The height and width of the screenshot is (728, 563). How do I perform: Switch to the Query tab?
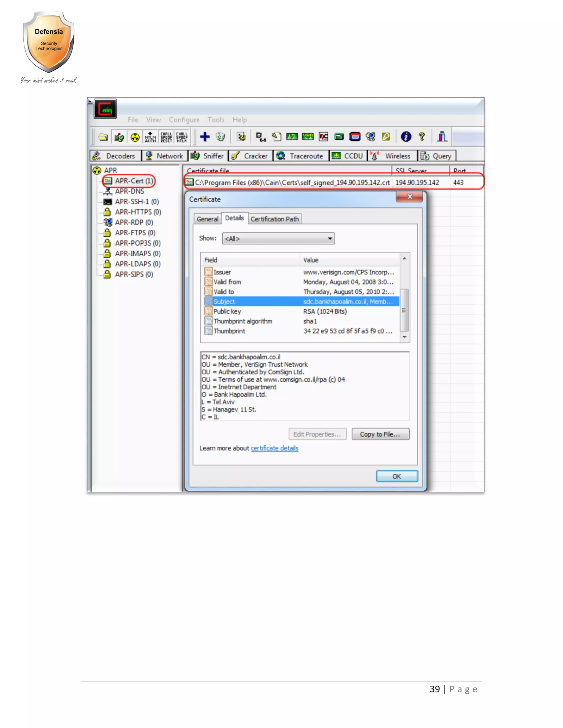(437, 156)
